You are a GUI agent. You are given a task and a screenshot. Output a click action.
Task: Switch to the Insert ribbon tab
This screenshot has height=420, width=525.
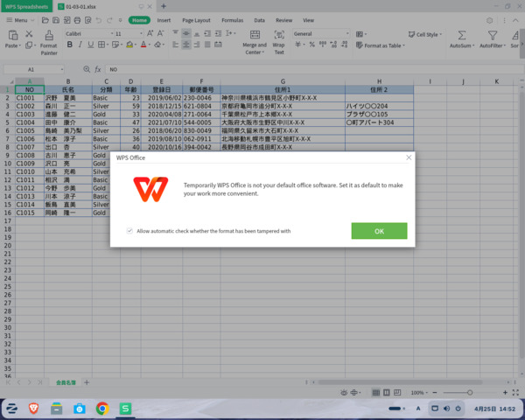tap(164, 20)
